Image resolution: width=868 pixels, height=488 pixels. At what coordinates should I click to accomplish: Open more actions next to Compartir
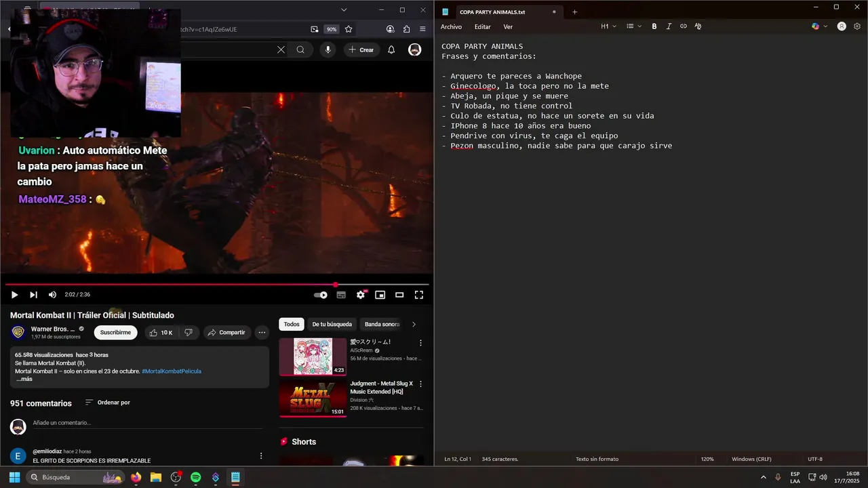[x=262, y=333]
